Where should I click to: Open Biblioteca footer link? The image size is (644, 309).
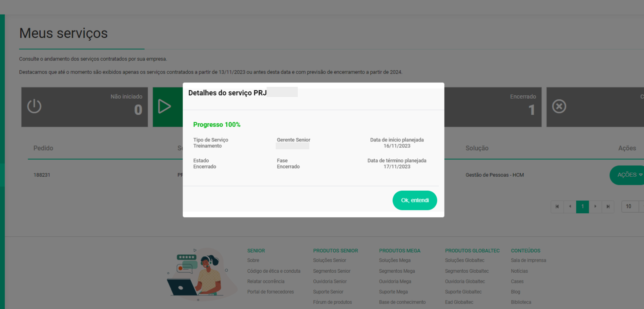[x=521, y=302]
